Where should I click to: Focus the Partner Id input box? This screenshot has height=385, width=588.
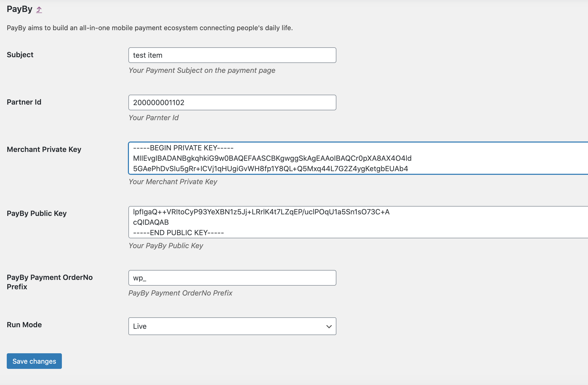pos(232,102)
